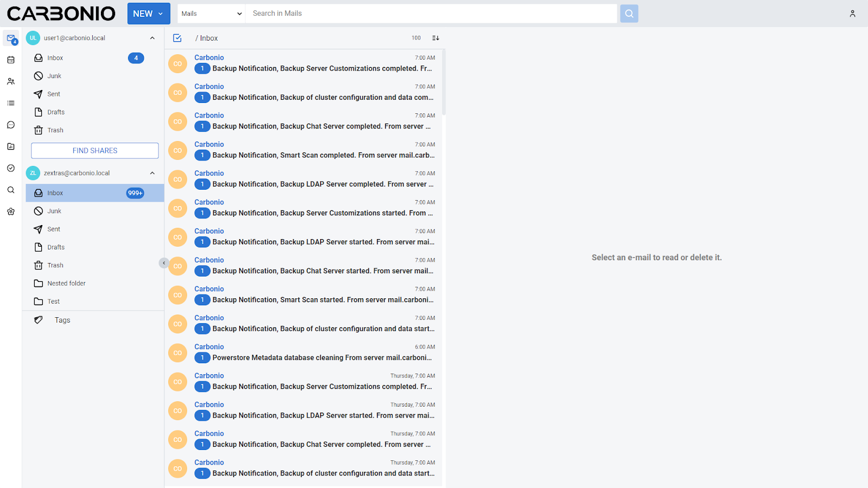Open the Nested folder
This screenshot has height=488, width=868.
95,284
